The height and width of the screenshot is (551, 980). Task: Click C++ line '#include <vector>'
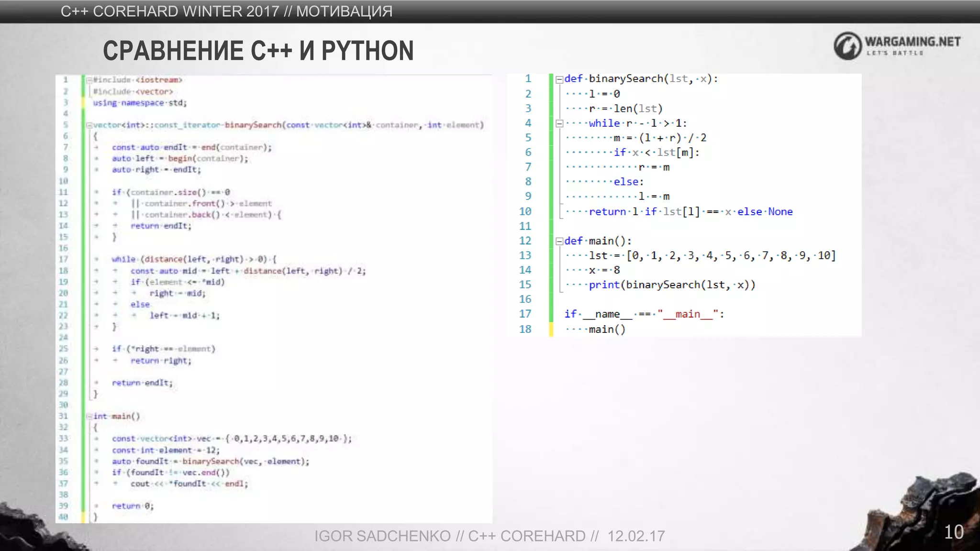133,91
